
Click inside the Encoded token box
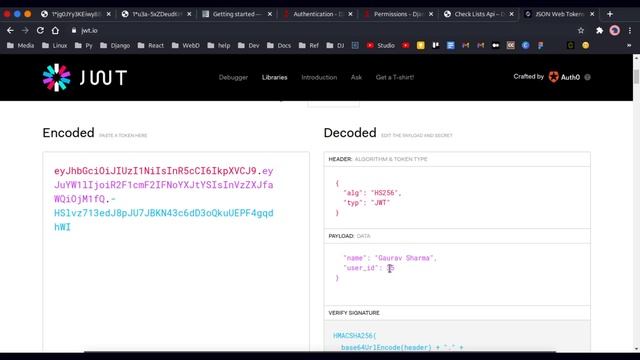(x=176, y=251)
